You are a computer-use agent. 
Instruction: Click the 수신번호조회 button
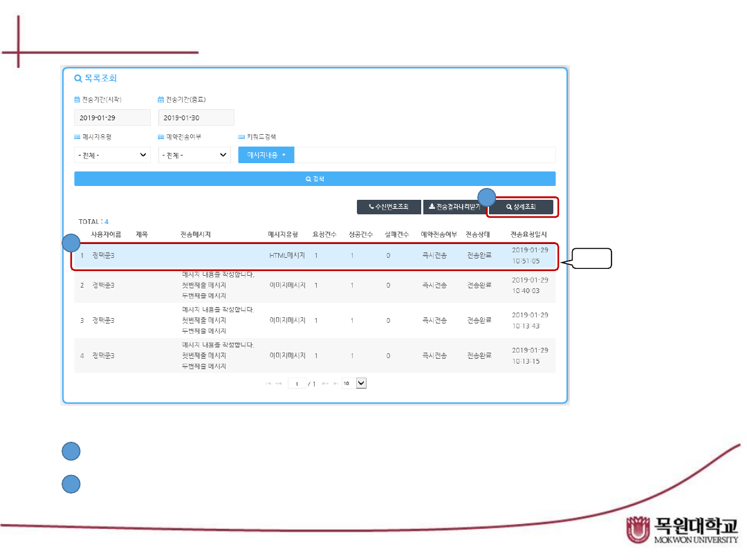[x=389, y=207]
